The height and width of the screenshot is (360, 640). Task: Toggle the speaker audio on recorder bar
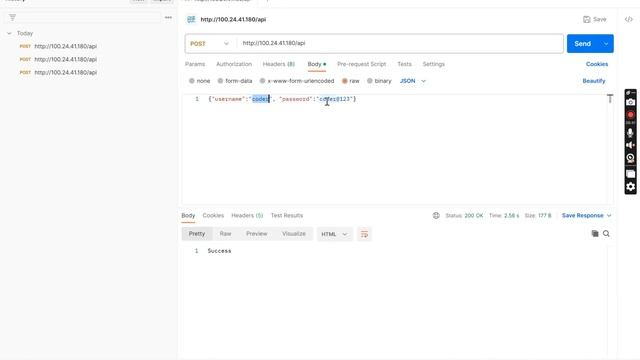click(631, 145)
